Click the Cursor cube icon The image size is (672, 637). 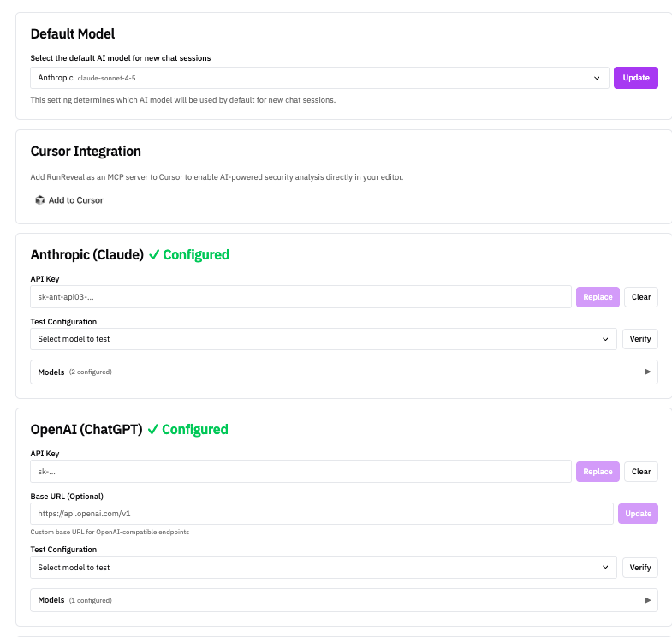[x=40, y=200]
